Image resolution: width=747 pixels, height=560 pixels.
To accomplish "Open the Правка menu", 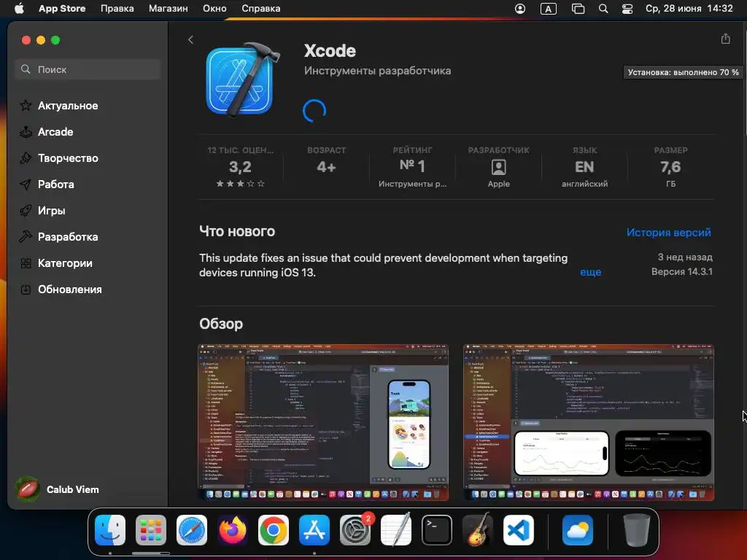I will pyautogui.click(x=117, y=9).
